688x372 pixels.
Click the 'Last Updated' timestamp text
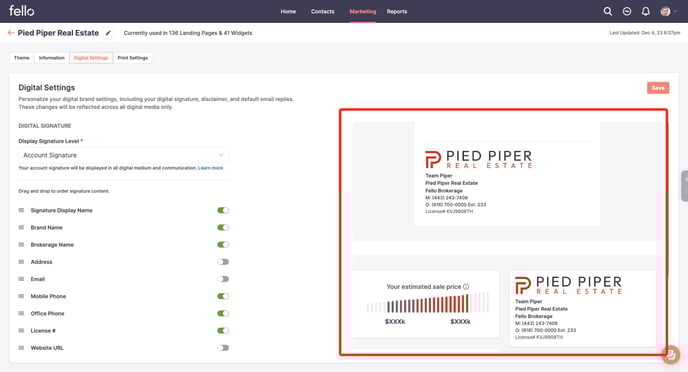(x=645, y=33)
